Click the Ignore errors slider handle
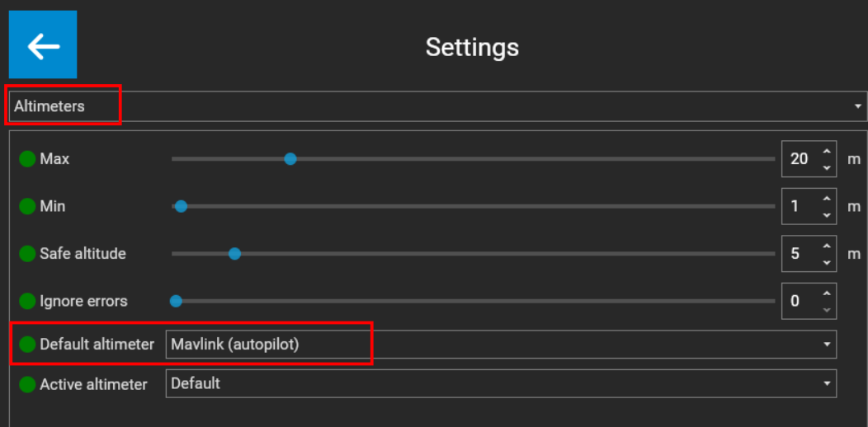Image resolution: width=868 pixels, height=427 pixels. pos(176,302)
